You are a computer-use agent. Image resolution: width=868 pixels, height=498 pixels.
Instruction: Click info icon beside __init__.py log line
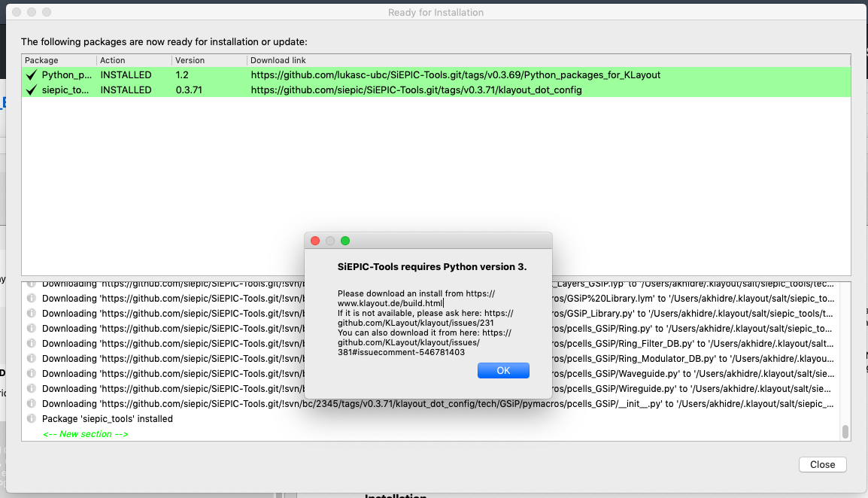point(32,403)
